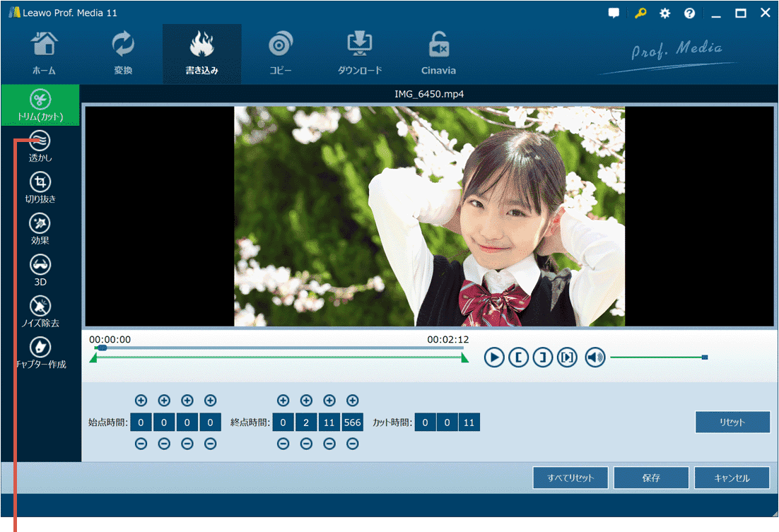This screenshot has height=532, width=779.
Task: Click the Play button under the video
Action: 494,357
